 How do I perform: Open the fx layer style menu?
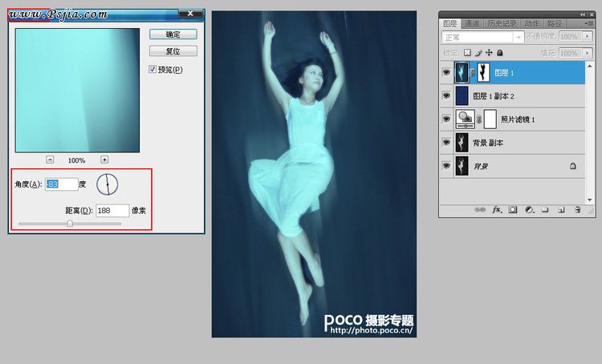(496, 210)
